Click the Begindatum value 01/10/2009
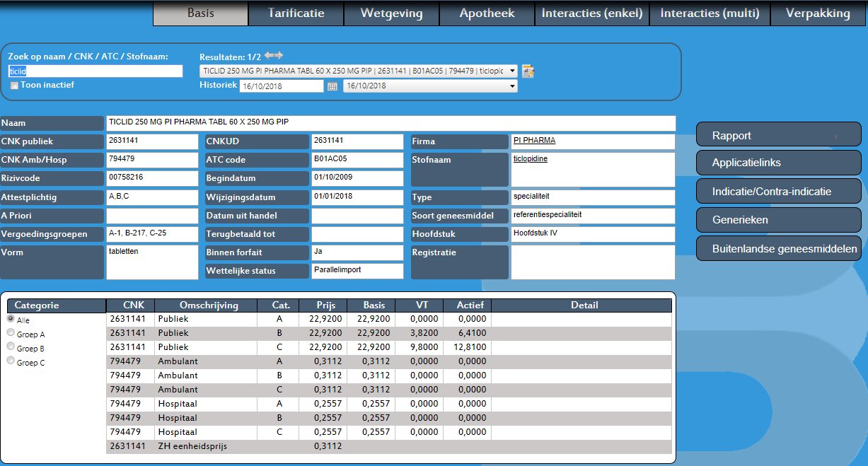The height and width of the screenshot is (466, 868). click(357, 178)
